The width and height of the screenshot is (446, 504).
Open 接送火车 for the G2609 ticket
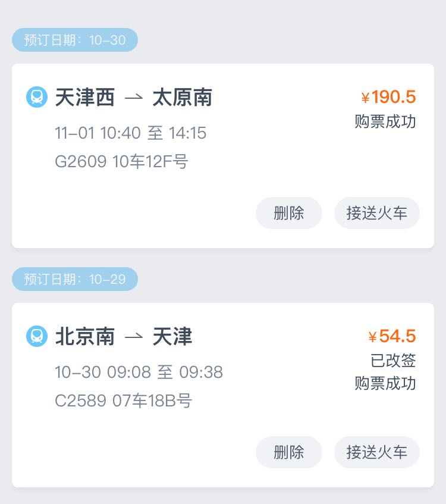pyautogui.click(x=377, y=213)
